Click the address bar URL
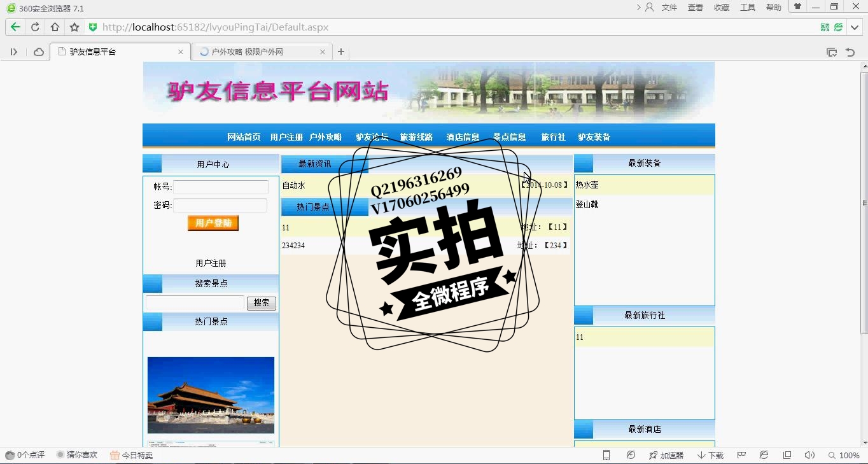 pyautogui.click(x=215, y=27)
